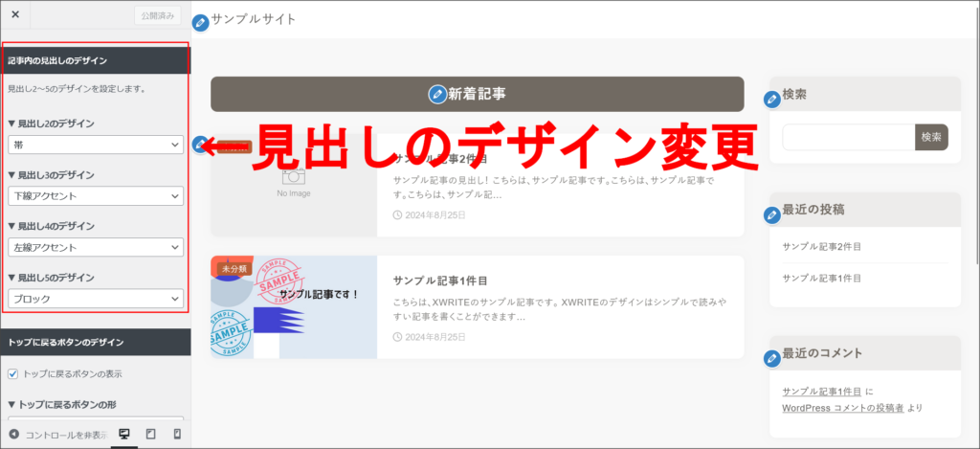The height and width of the screenshot is (449, 980).
Task: Open サンプル記事1件目 in 最近の投稿 list
Action: point(821,278)
